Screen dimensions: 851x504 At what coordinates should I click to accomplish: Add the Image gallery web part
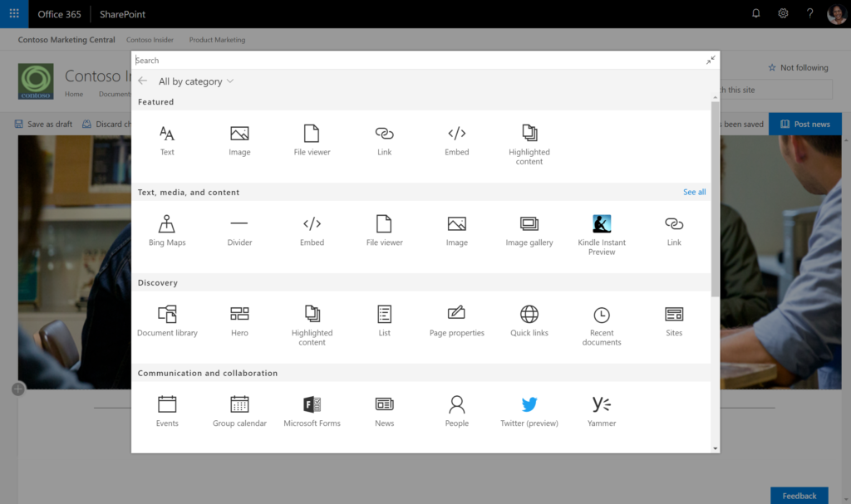(529, 231)
